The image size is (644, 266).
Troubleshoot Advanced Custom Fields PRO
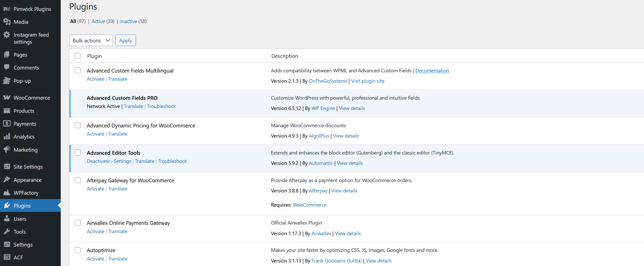pos(161,106)
